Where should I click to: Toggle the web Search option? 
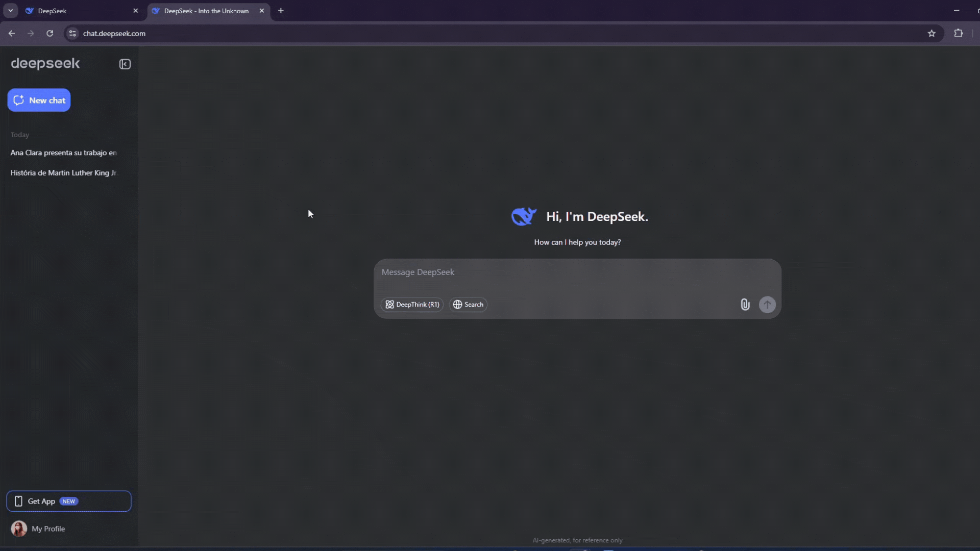pos(468,305)
